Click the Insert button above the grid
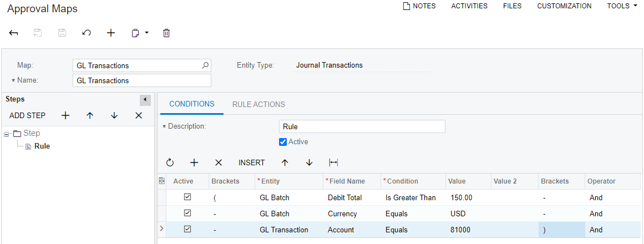 coord(251,162)
